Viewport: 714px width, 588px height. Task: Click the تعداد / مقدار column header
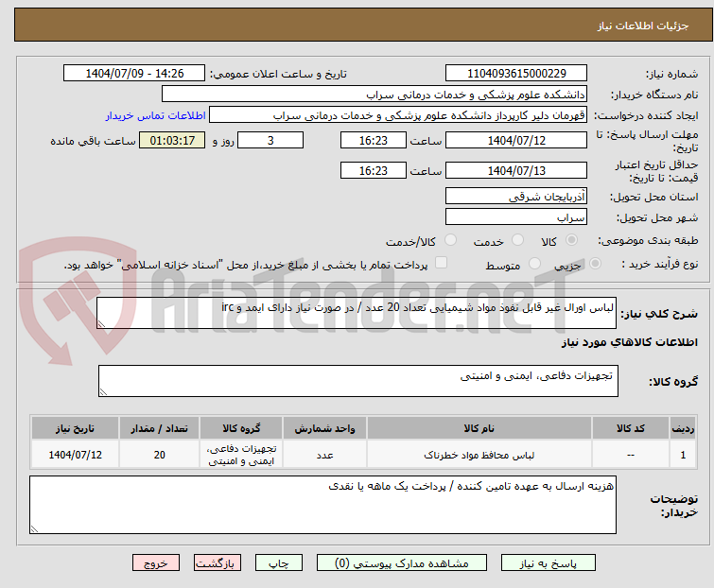click(160, 428)
